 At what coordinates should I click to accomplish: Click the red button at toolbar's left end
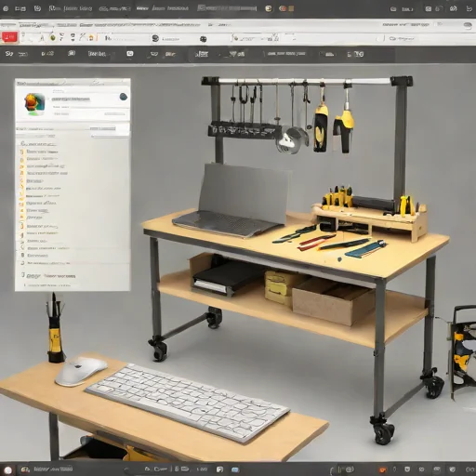click(x=9, y=37)
